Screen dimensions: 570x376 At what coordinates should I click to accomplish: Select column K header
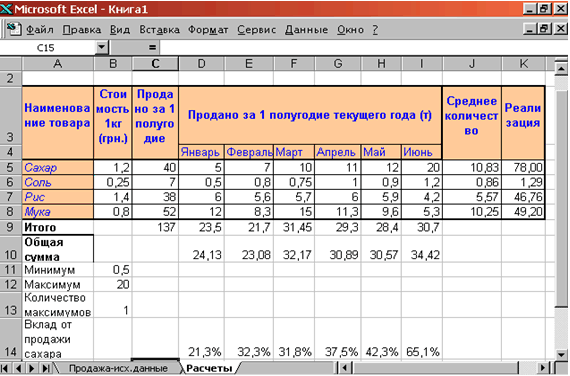523,64
